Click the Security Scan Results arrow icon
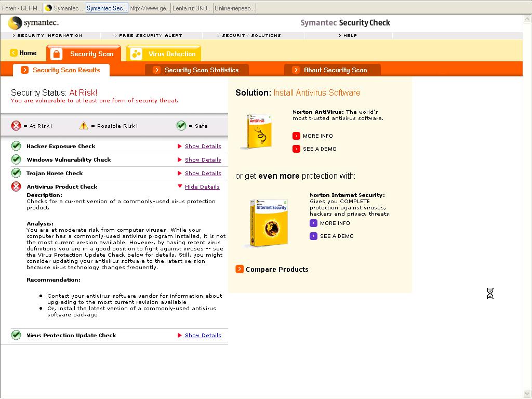This screenshot has width=532, height=399. pyautogui.click(x=24, y=70)
